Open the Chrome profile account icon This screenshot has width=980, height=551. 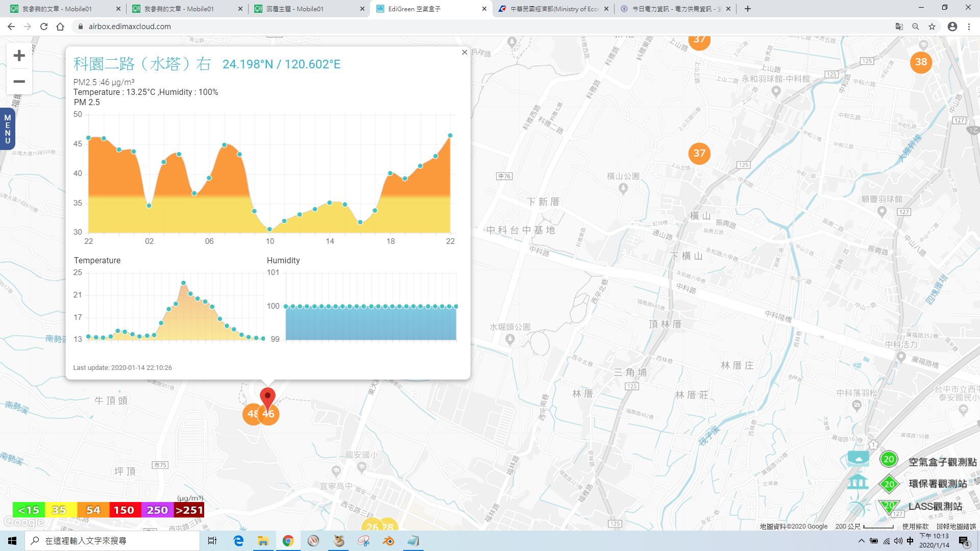952,27
